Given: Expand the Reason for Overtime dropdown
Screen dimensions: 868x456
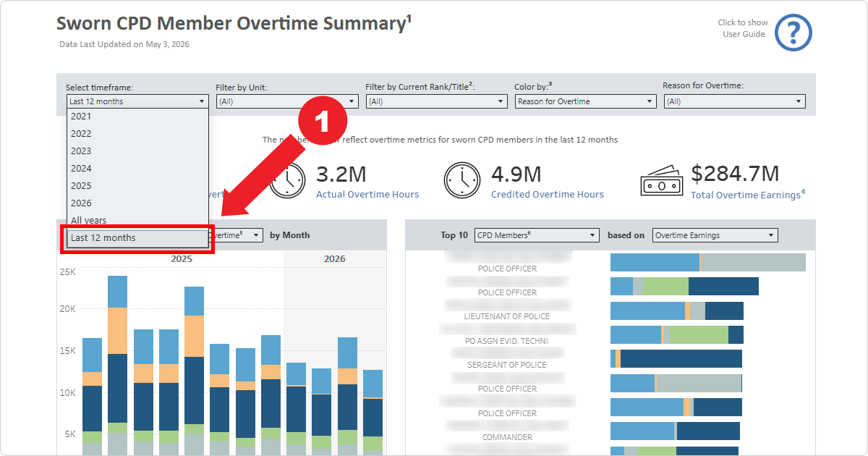Looking at the screenshot, I should 735,101.
